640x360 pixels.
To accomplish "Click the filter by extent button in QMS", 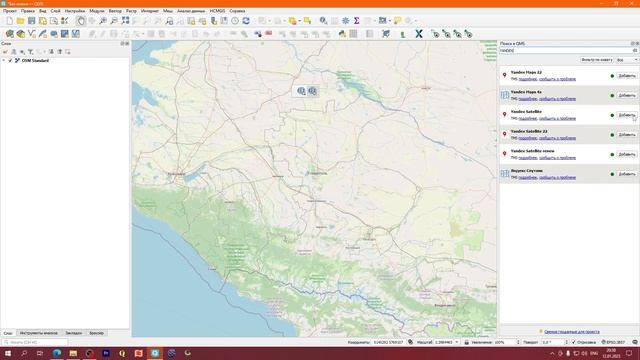I will (597, 60).
